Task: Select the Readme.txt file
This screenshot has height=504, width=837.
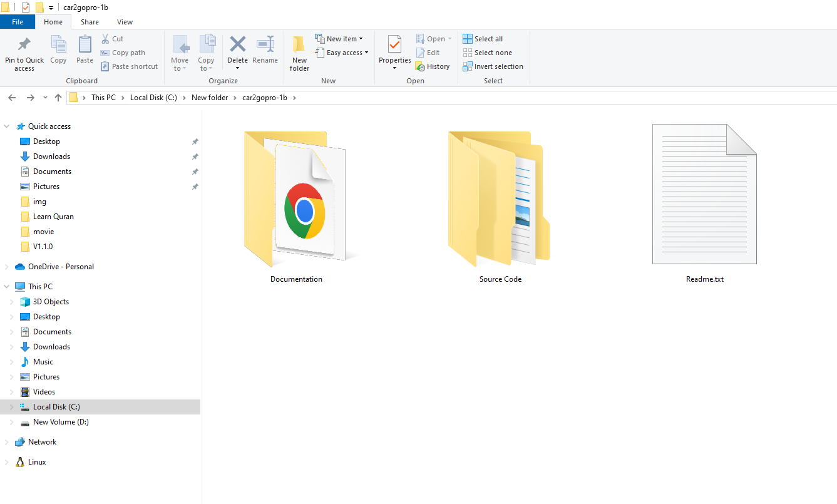Action: click(704, 203)
